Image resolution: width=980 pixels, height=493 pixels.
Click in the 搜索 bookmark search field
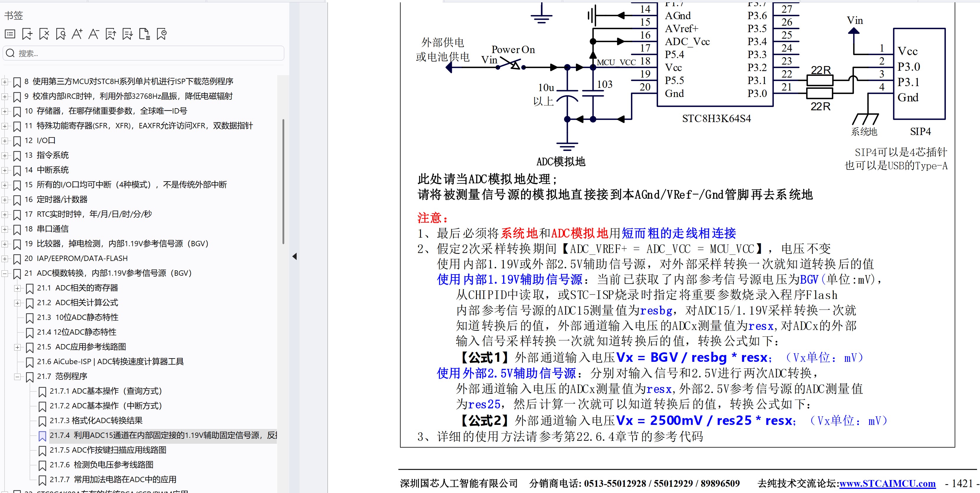tap(143, 53)
